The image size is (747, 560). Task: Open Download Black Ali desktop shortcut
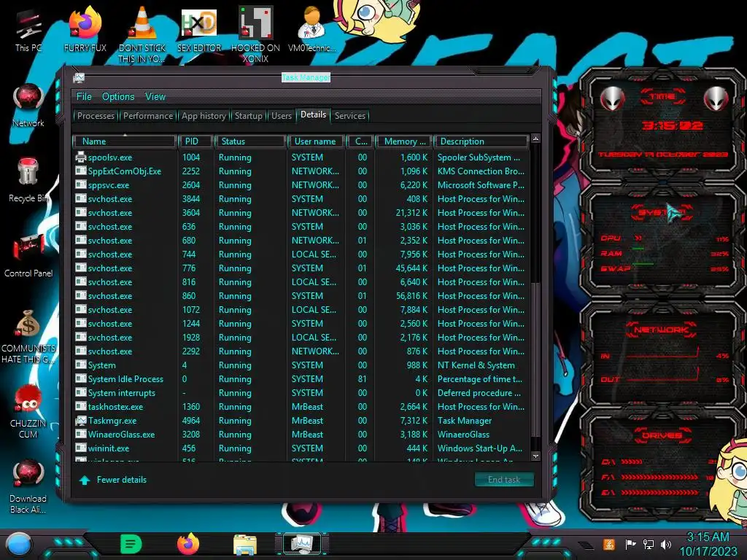tap(28, 486)
